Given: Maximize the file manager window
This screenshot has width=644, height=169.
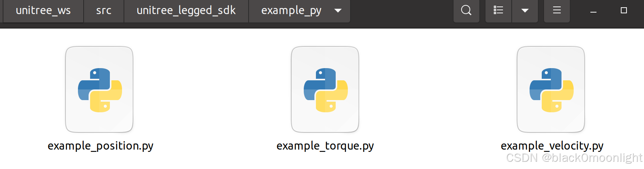Looking at the screenshot, I should point(624,11).
